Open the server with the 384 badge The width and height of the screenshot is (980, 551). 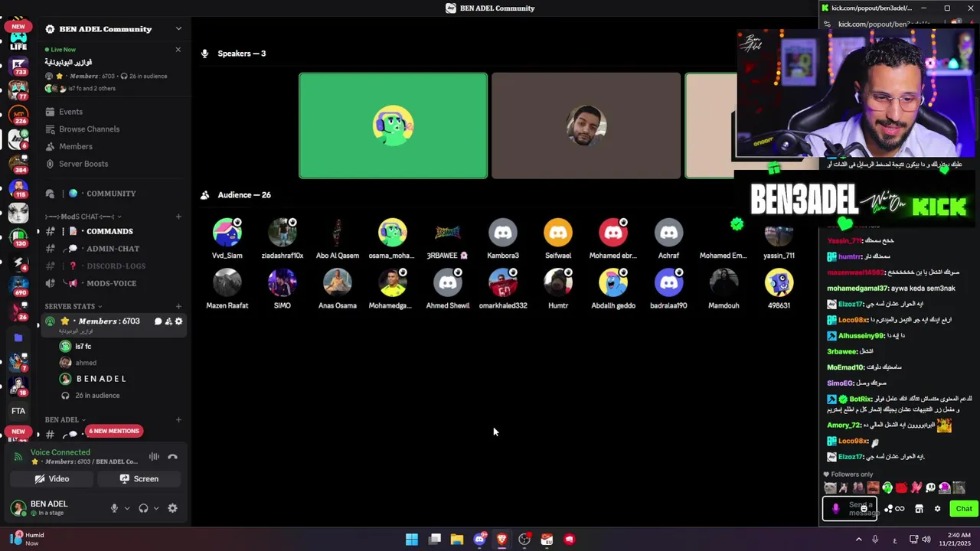pos(18,164)
